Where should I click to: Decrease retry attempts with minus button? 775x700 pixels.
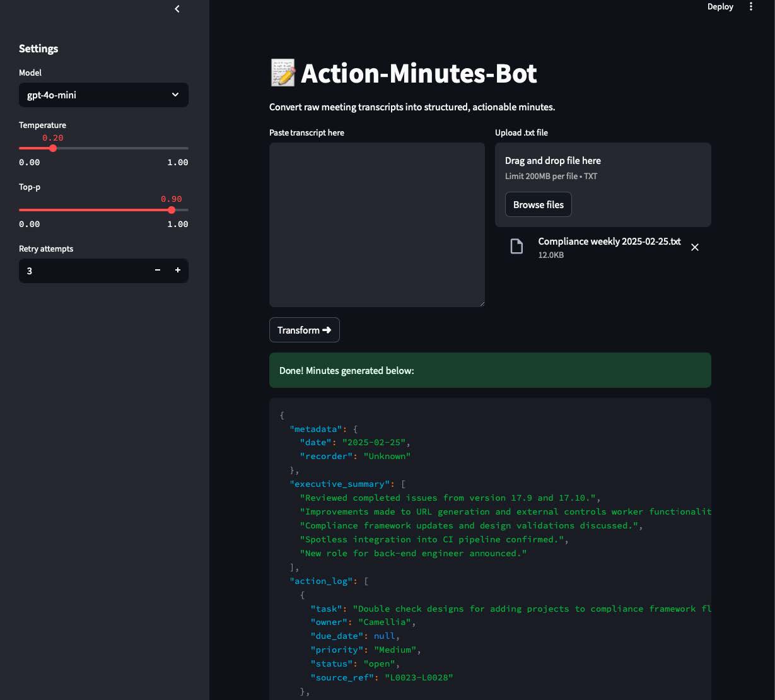158,271
